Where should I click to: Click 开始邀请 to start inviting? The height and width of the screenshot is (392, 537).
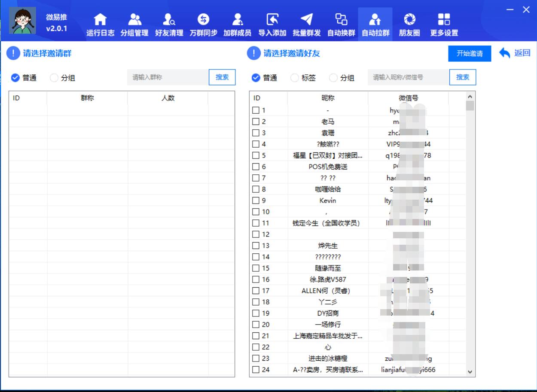pos(469,54)
